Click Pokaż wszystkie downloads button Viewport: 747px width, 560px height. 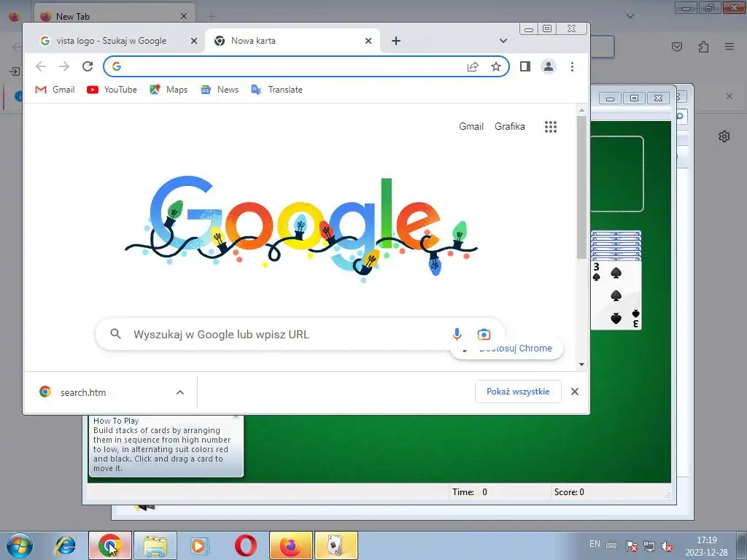(x=518, y=392)
